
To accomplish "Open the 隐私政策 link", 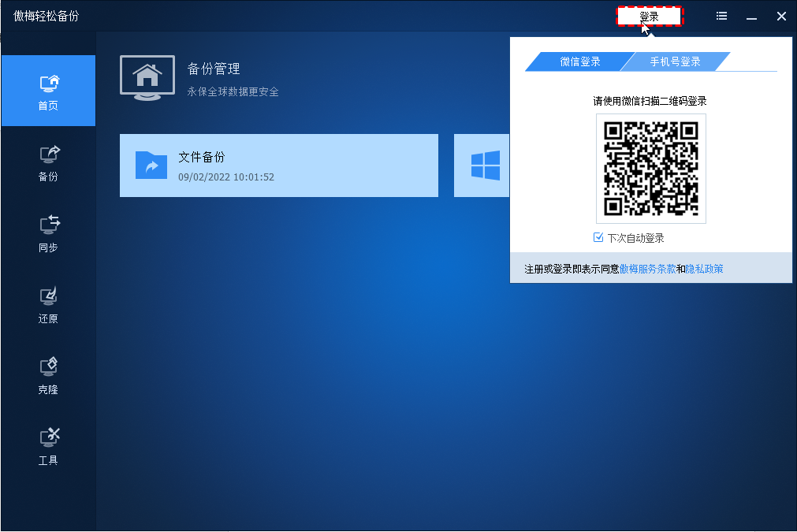I will (705, 269).
